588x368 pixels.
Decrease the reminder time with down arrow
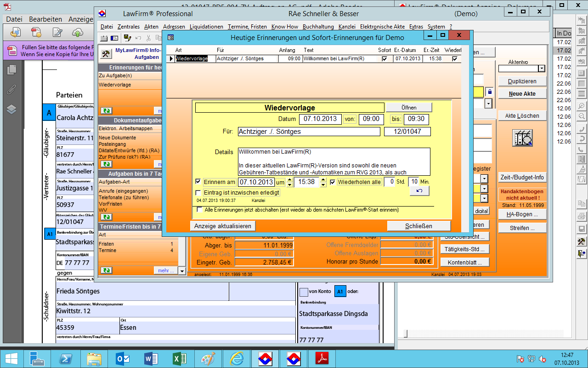pos(324,184)
